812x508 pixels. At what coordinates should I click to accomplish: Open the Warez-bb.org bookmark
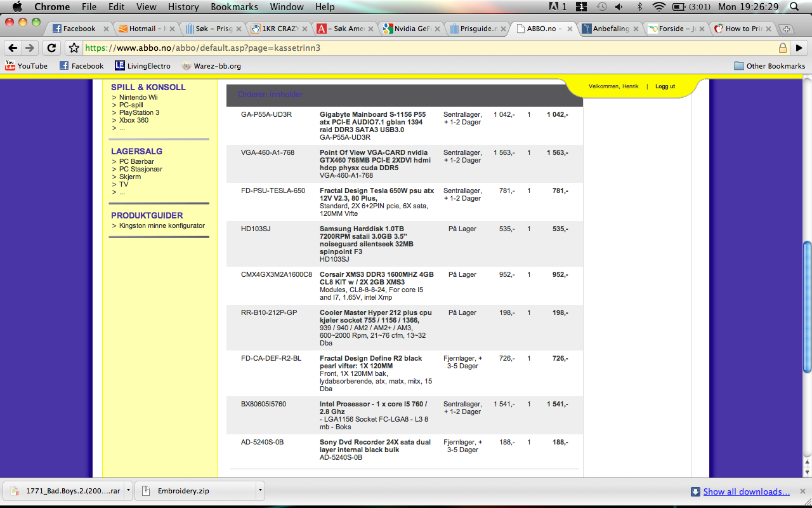click(x=211, y=65)
